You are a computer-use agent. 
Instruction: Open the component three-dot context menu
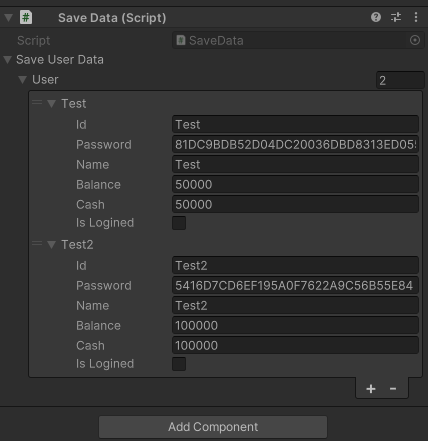point(416,17)
